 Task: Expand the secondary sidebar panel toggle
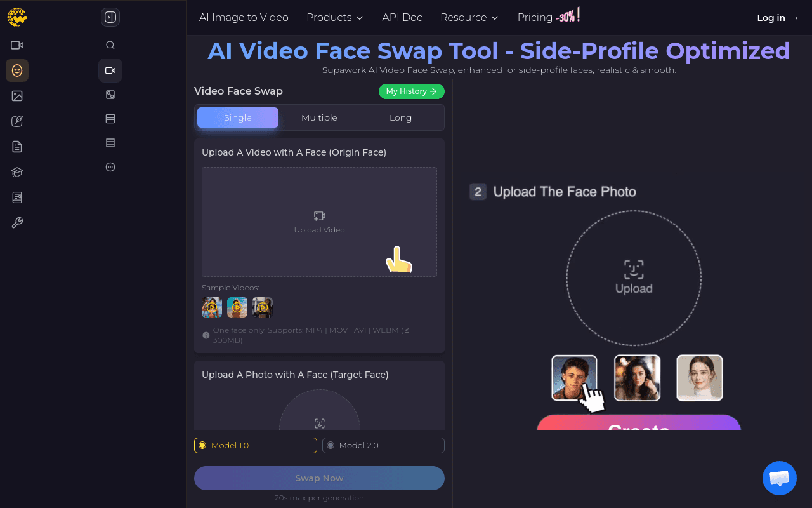(110, 17)
